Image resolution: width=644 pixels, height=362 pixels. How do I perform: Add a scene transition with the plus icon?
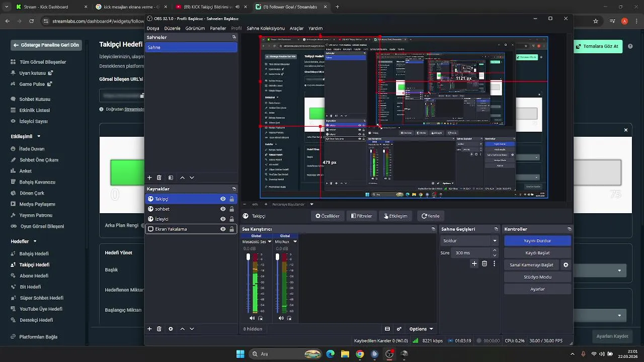click(x=474, y=263)
